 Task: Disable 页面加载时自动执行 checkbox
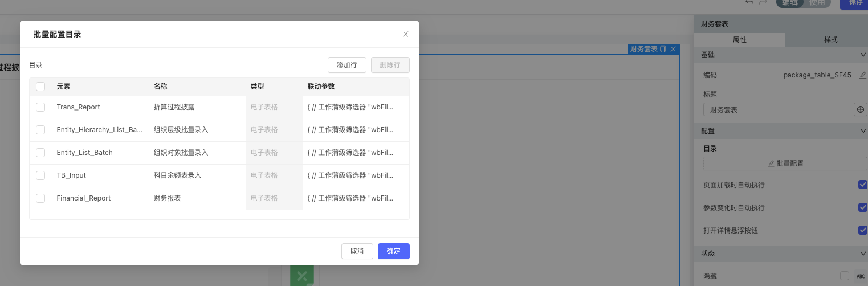(x=862, y=185)
